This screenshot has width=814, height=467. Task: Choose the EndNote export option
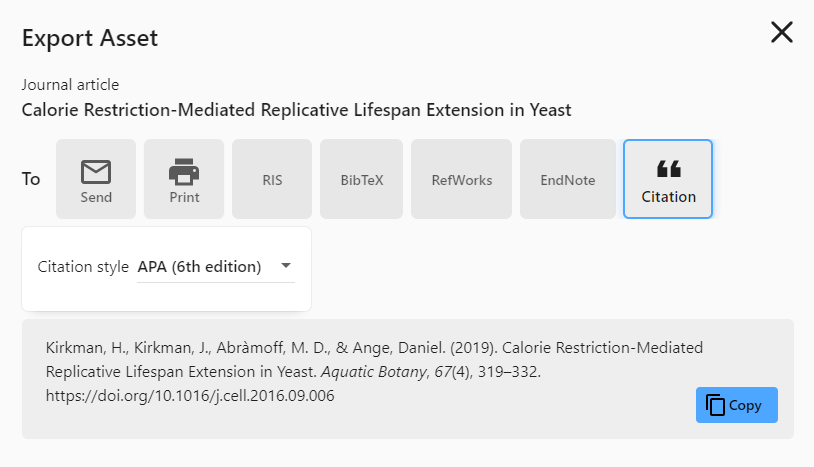click(x=567, y=180)
